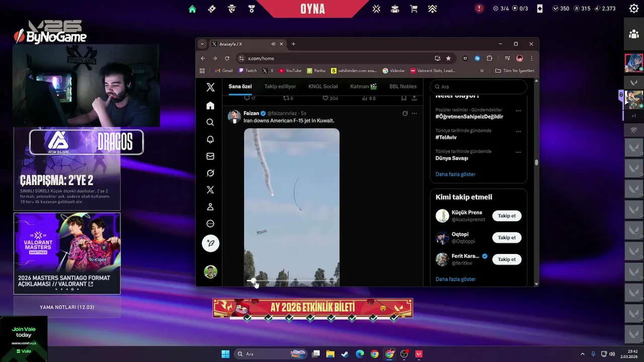Open Valorant social friends panel icon
Image resolution: width=644 pixels, height=362 pixels.
tap(633, 34)
